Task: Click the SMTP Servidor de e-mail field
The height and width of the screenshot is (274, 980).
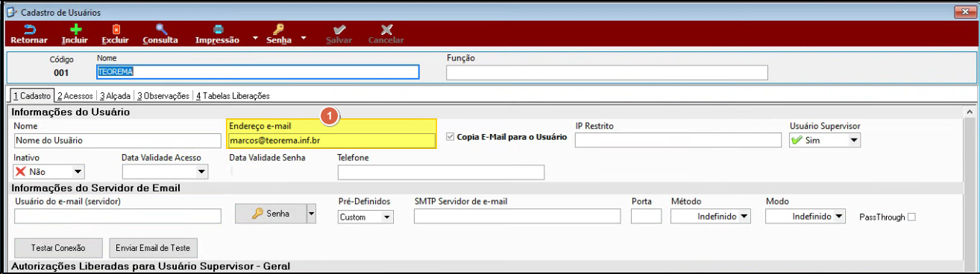Action: click(518, 216)
